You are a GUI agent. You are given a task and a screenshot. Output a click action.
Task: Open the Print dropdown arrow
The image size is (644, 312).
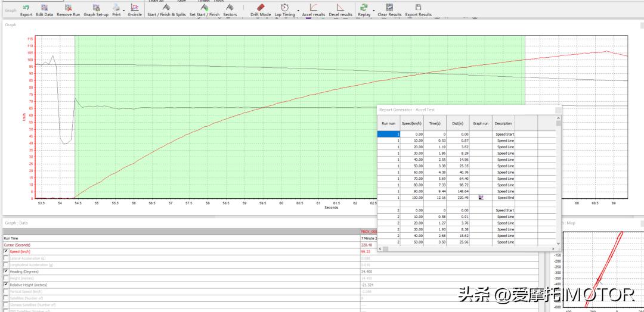124,10
